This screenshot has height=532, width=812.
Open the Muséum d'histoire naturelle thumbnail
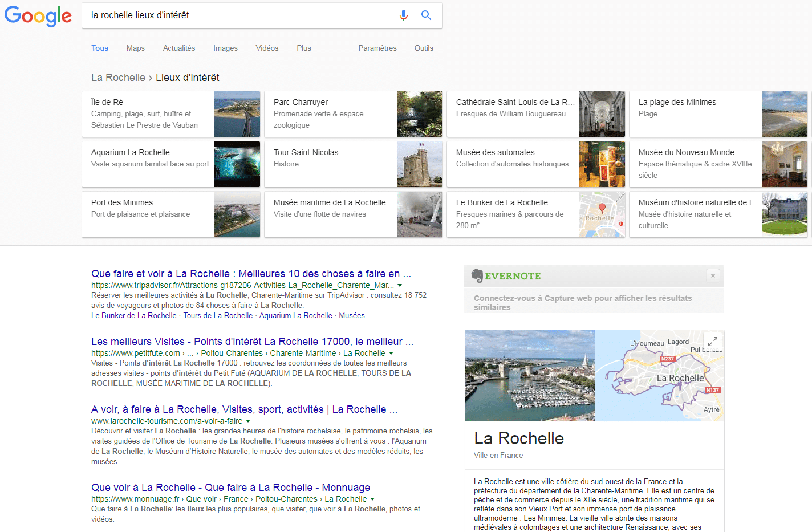[785, 214]
